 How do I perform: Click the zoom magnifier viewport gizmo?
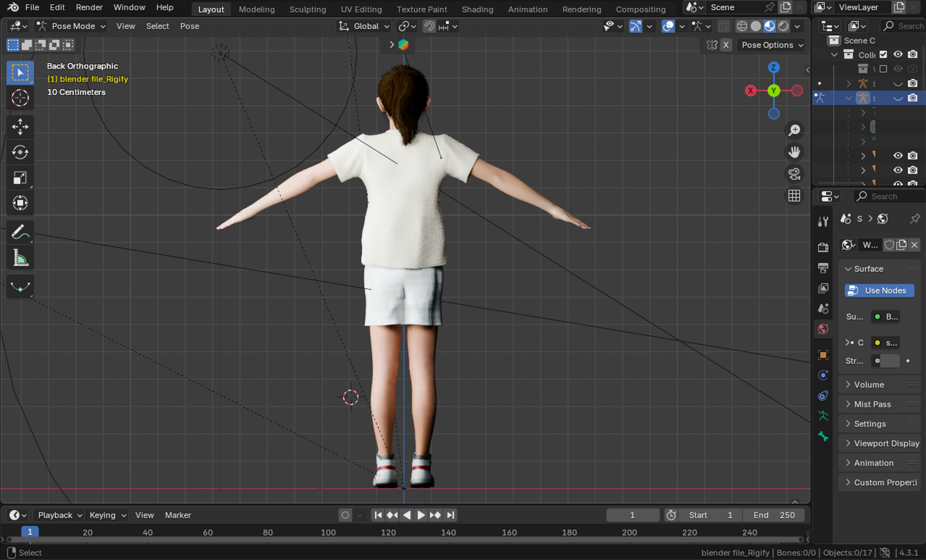[x=795, y=130]
